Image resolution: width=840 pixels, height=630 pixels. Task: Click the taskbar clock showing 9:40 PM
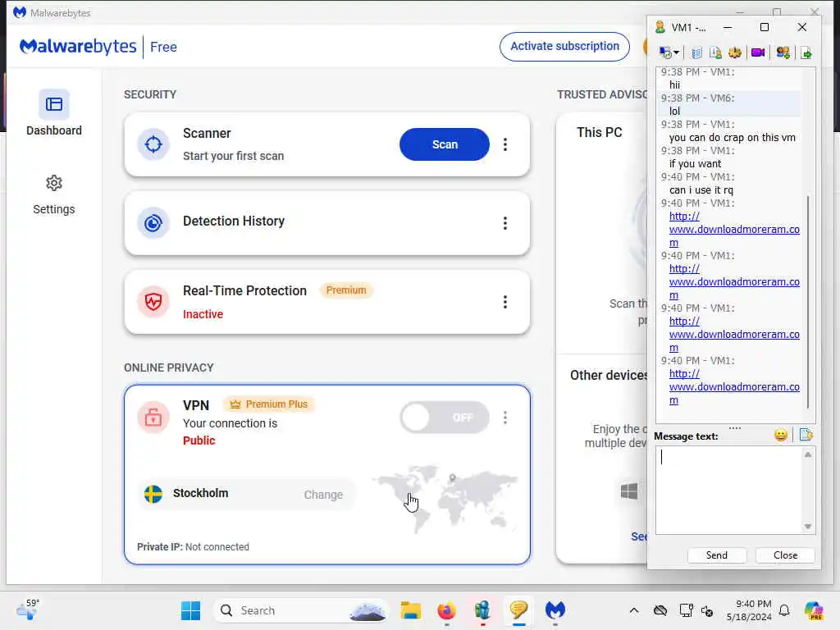click(x=749, y=610)
